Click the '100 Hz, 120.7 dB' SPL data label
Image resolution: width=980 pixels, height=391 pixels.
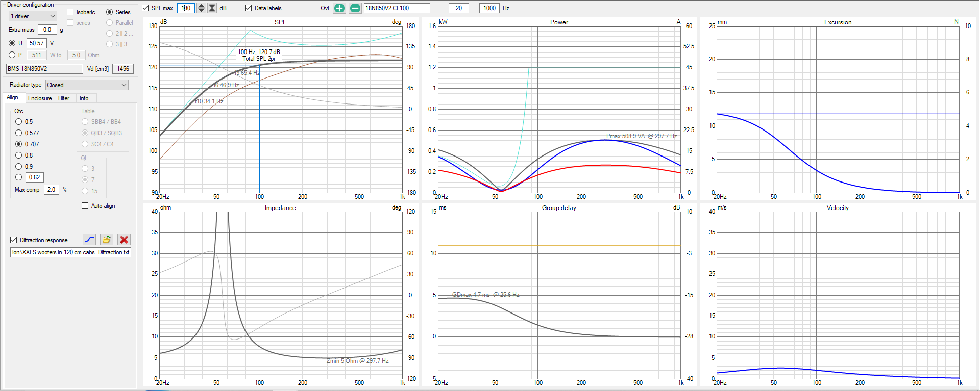click(x=259, y=52)
